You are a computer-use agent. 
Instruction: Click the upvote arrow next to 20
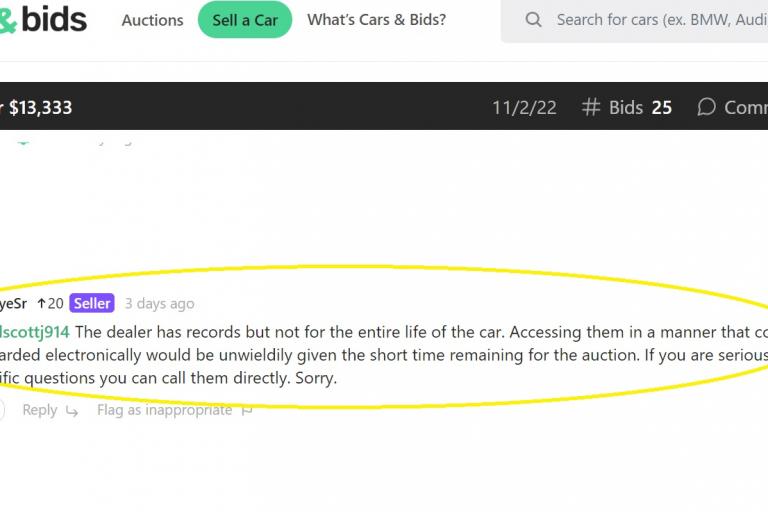[x=41, y=303]
